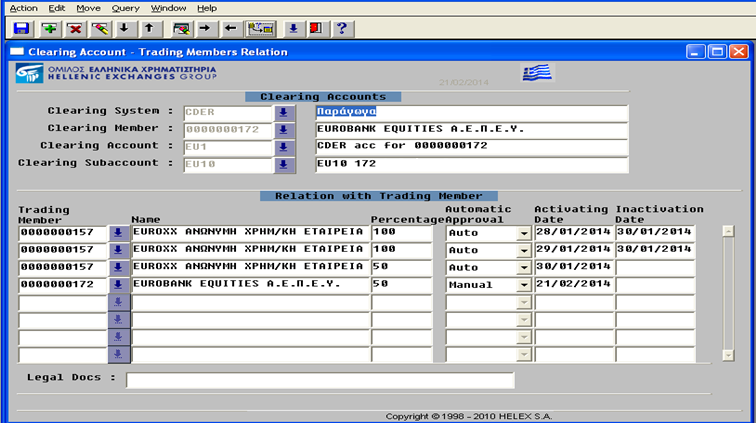Click the Clearing Account EU1 field
Screen dimensions: 756x423
pos(228,148)
